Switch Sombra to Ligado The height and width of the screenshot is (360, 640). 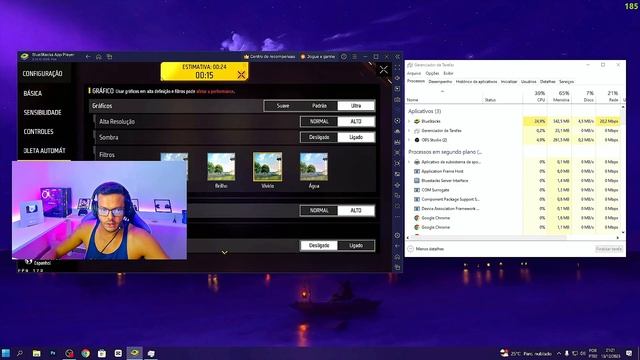356,137
